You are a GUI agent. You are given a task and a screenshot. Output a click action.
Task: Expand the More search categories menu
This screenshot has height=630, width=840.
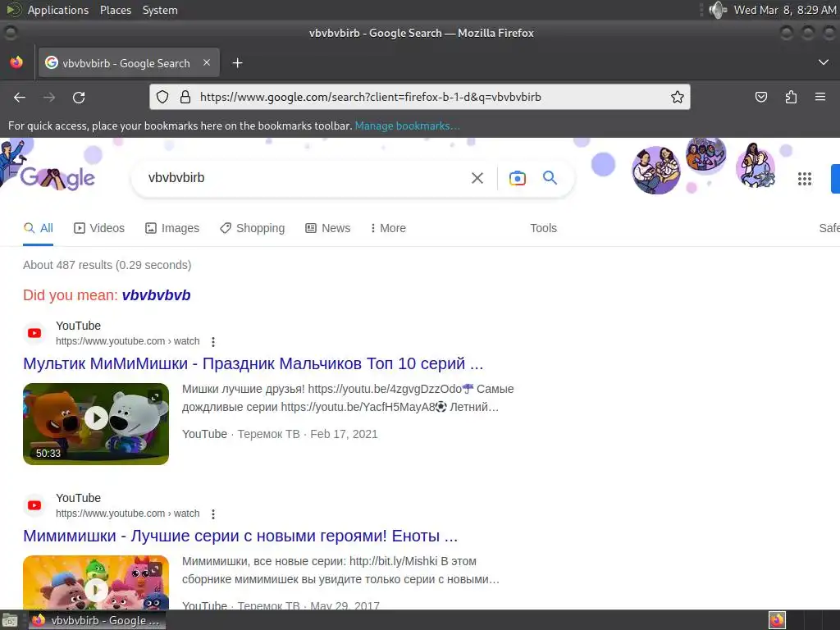point(388,228)
